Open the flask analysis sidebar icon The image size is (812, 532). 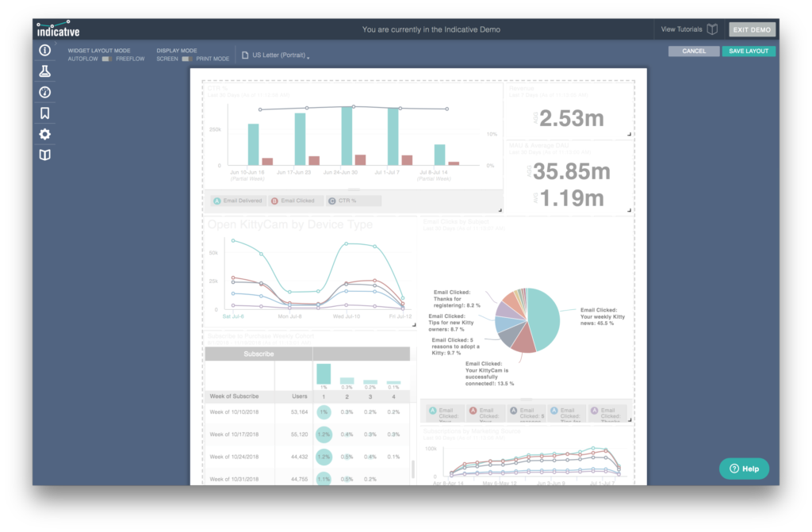click(x=45, y=71)
